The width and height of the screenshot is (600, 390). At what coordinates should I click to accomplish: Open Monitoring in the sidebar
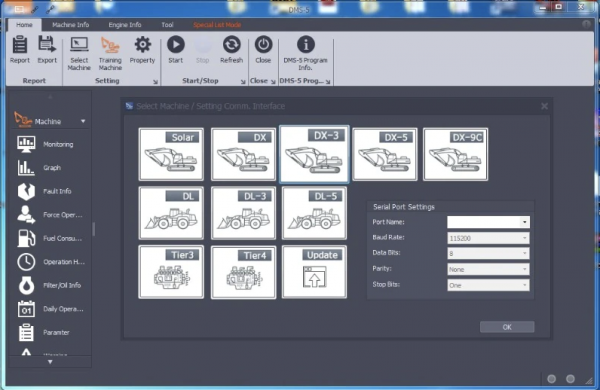coord(50,144)
